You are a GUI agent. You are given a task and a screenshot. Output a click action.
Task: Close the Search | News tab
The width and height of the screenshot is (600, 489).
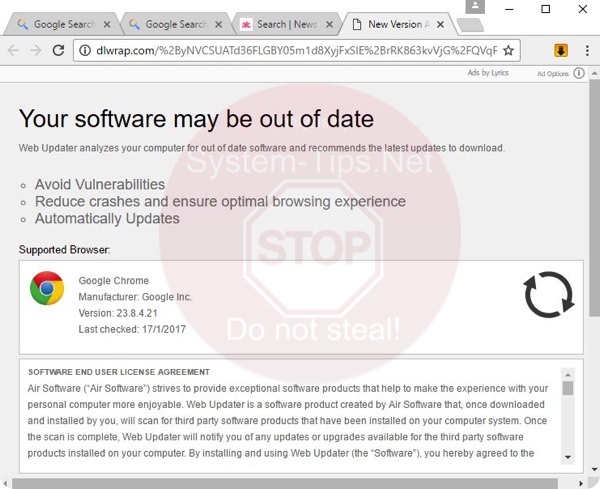pos(330,23)
